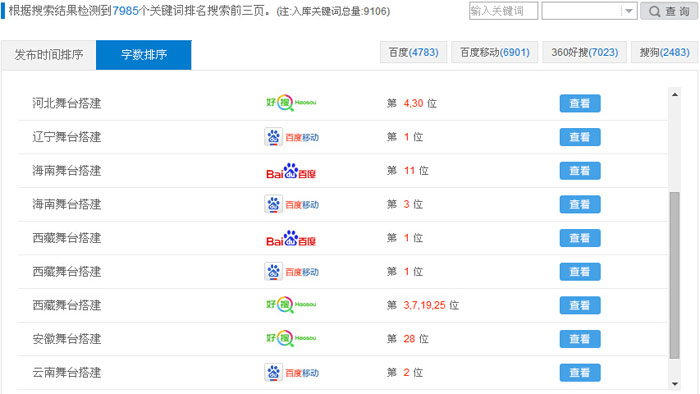View 海南舞台搭建 Baidu rank 11 result
Viewport: 700px width, 394px height.
[580, 171]
